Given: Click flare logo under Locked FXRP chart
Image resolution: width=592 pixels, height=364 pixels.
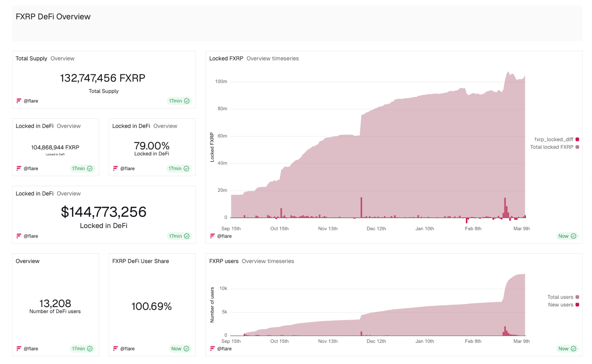Looking at the screenshot, I should [212, 236].
